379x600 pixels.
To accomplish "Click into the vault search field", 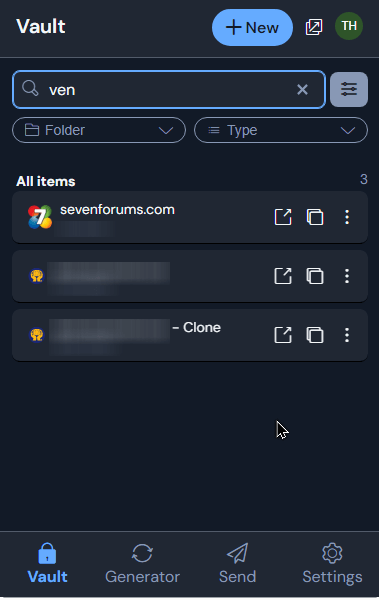I will pos(168,90).
